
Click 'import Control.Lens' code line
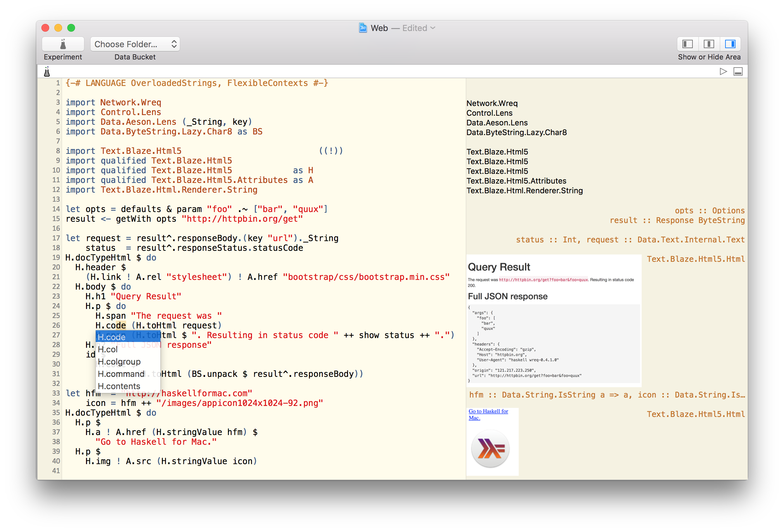(113, 112)
